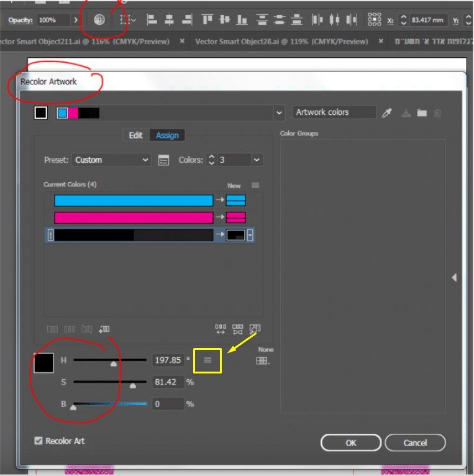Click the Colors stepper arrows
This screenshot has height=476, width=474.
(x=211, y=160)
